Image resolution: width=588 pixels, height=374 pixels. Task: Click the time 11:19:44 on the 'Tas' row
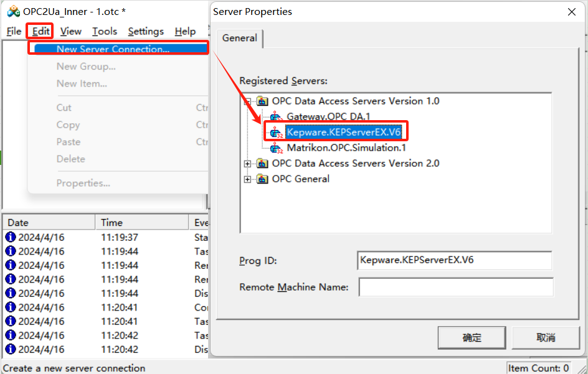click(x=120, y=251)
